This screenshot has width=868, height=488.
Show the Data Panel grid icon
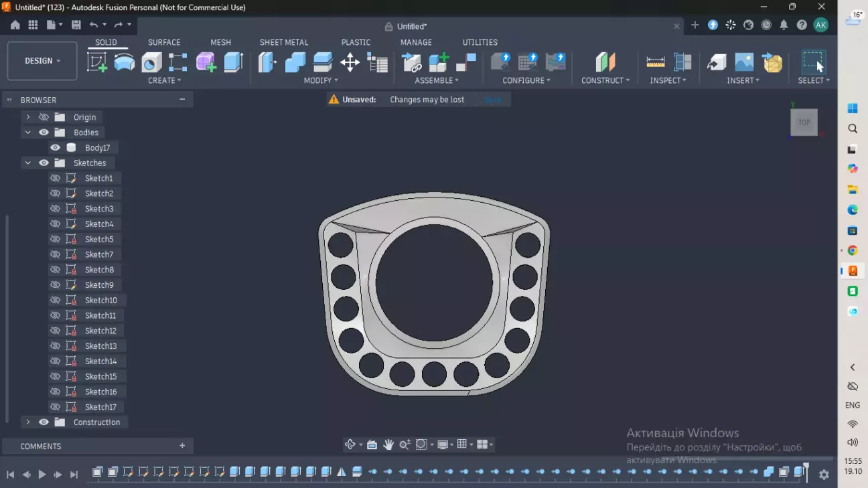pos(33,25)
